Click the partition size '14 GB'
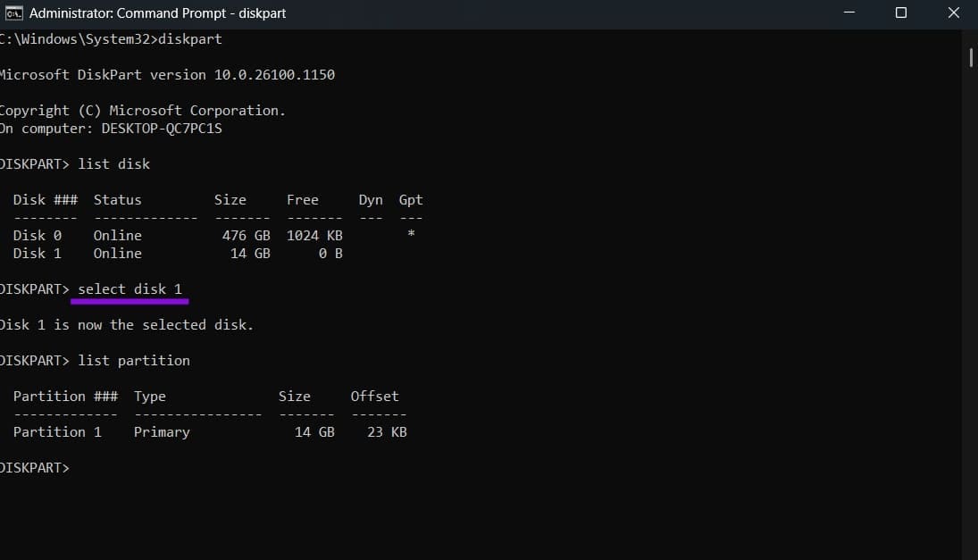 pos(314,432)
